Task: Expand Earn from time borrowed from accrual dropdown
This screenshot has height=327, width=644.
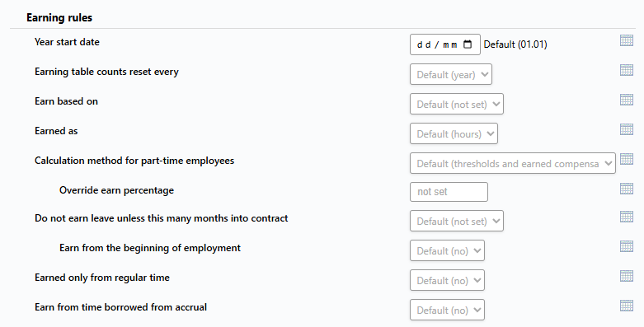Action: 447,310
